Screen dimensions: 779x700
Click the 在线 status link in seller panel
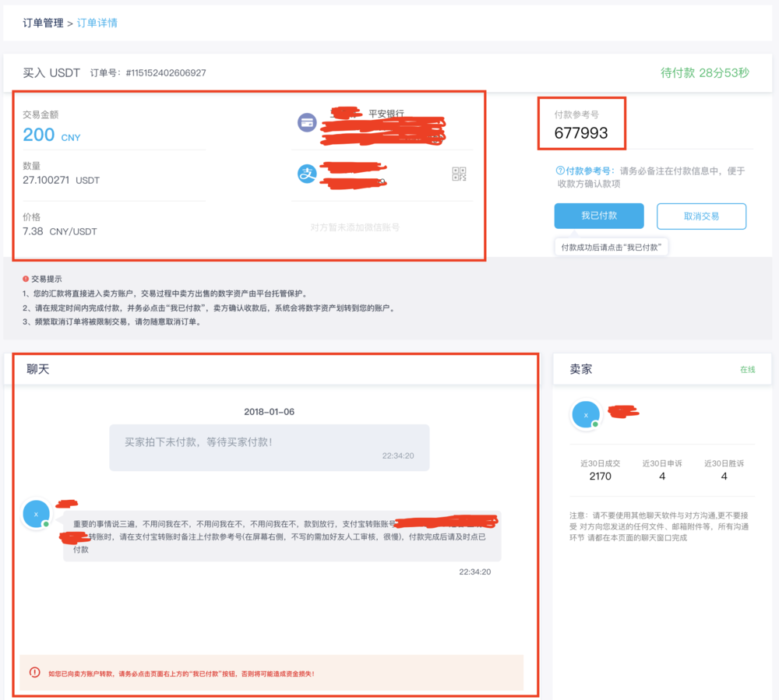tap(747, 368)
